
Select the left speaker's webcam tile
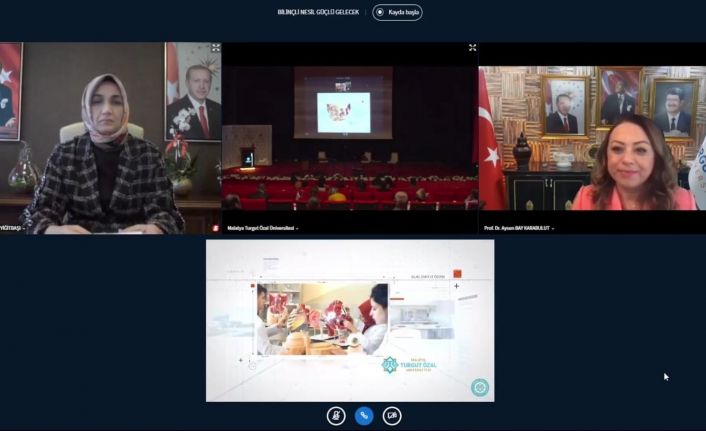pyautogui.click(x=110, y=135)
